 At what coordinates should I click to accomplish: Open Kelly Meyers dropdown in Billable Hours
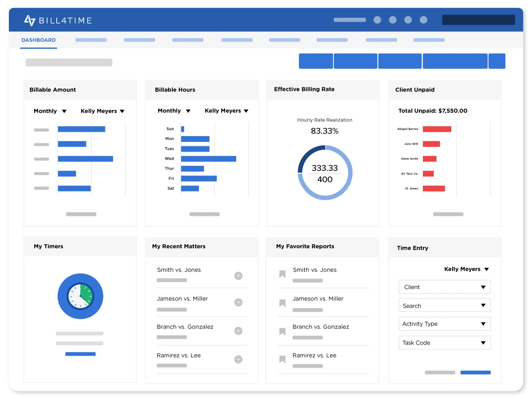(x=227, y=111)
